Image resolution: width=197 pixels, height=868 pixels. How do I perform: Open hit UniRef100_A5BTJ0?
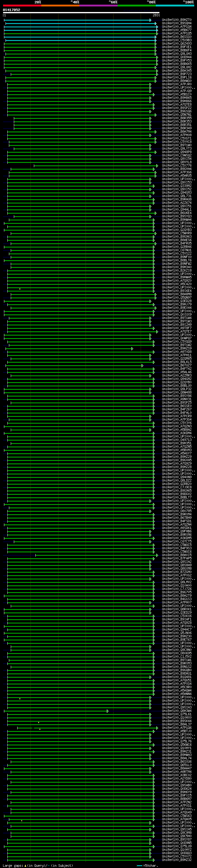pyautogui.click(x=176, y=731)
